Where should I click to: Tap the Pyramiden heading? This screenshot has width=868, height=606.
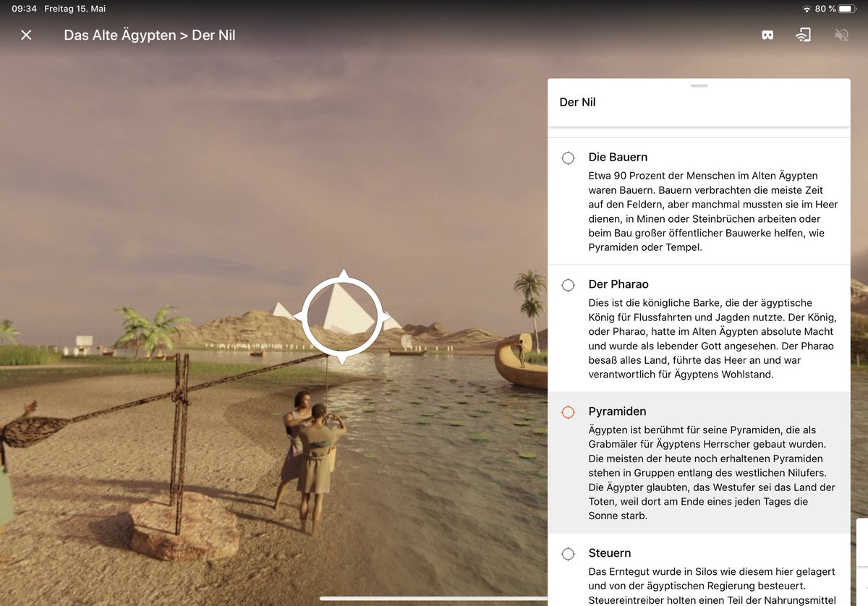coord(617,411)
